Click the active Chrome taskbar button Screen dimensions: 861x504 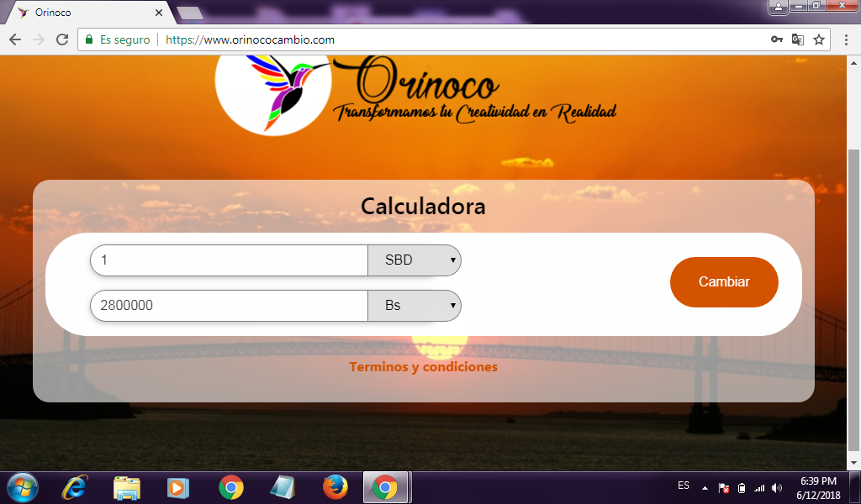[385, 487]
